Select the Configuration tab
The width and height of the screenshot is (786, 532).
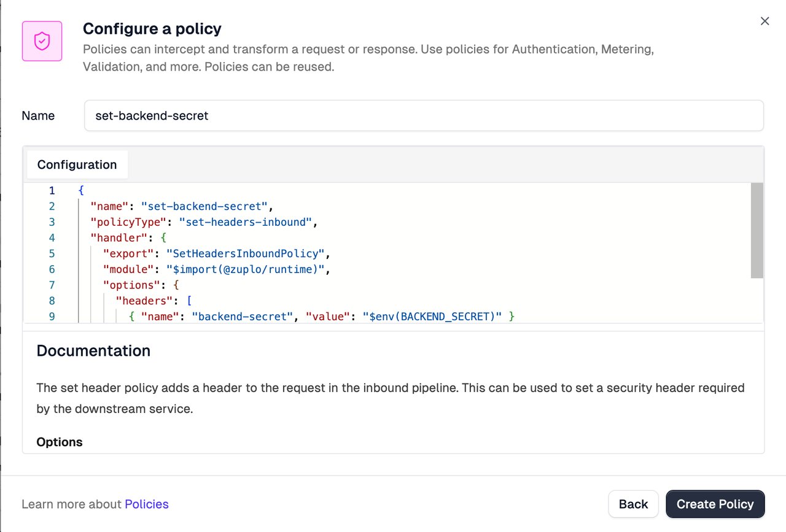pos(77,164)
